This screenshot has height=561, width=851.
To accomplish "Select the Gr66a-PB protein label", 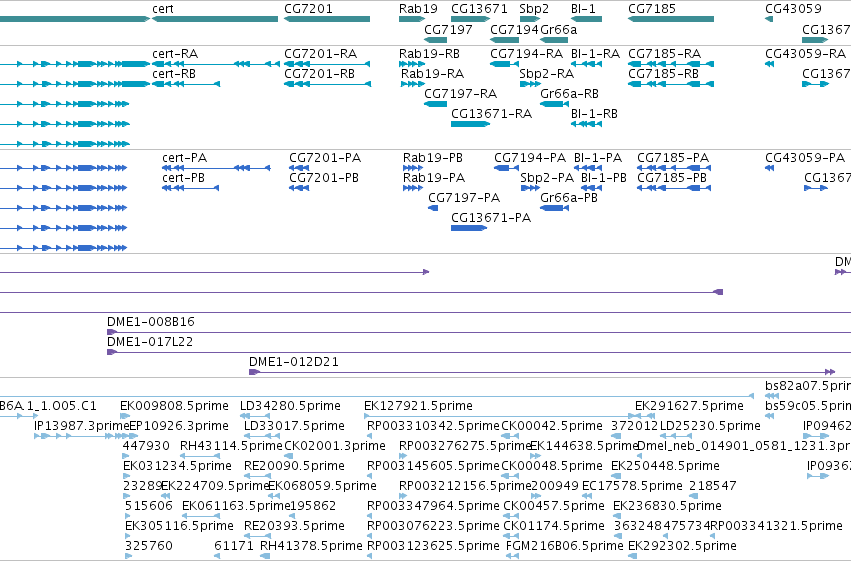I will 569,197.
